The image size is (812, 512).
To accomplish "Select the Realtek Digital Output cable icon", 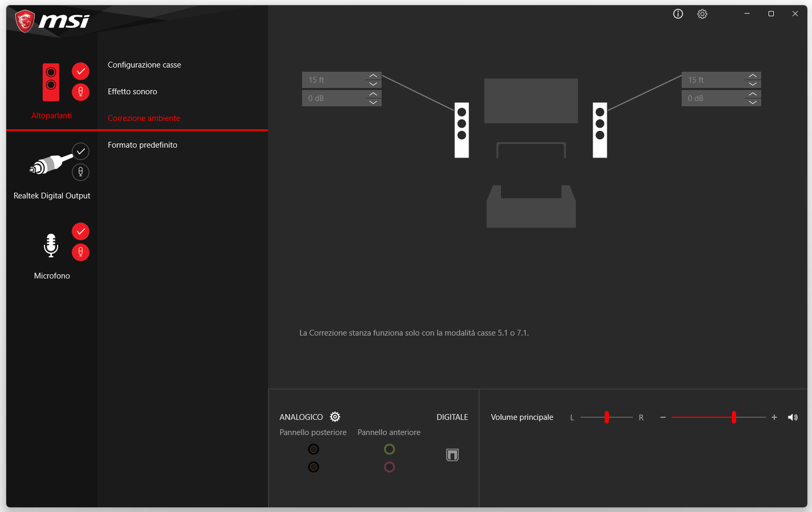I will [51, 164].
